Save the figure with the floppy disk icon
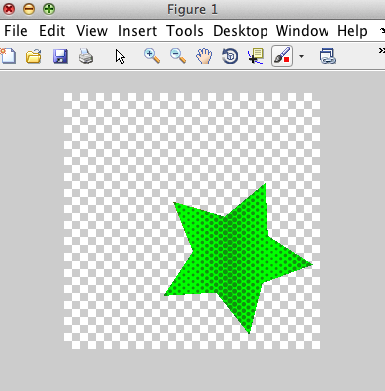Screen dimensions: 385x391 pyautogui.click(x=60, y=56)
